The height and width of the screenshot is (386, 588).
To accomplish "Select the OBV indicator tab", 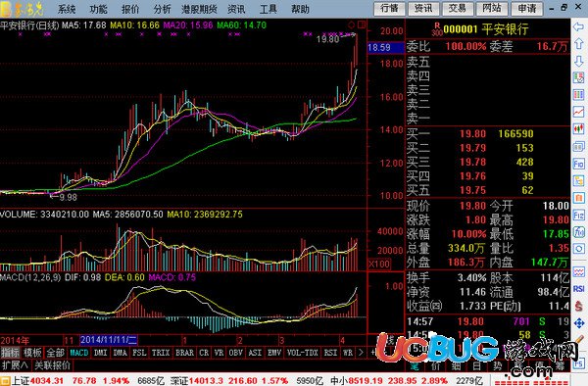I will tap(236, 353).
